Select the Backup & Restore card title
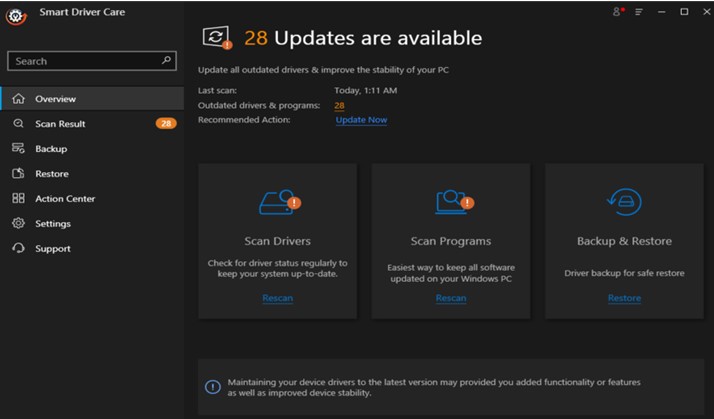Viewport: 714px width, 419px height. click(624, 241)
